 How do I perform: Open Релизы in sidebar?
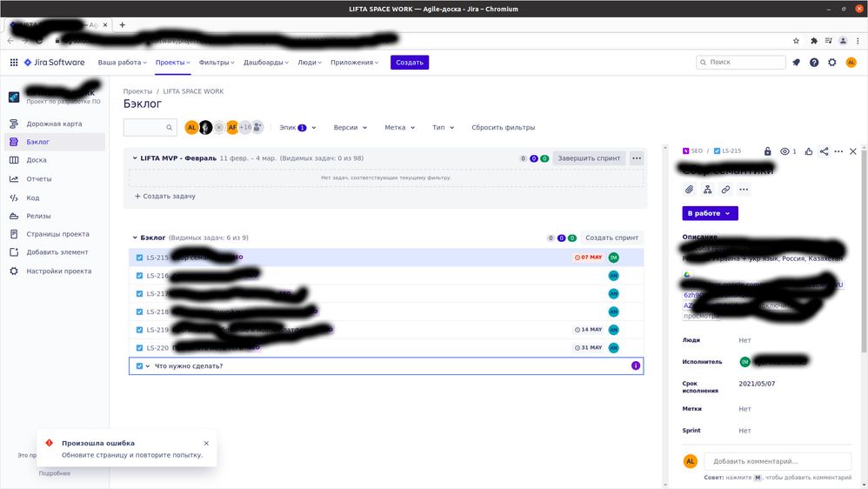(x=54, y=216)
